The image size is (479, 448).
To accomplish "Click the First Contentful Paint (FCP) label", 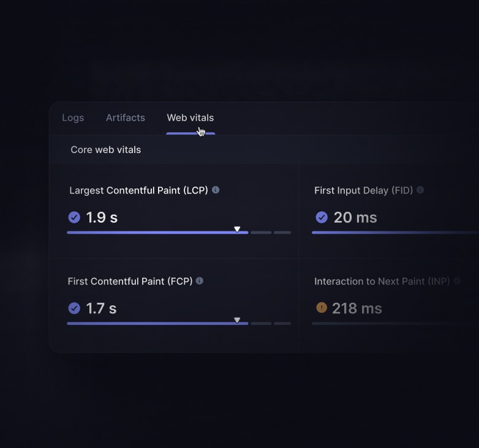I will click(x=130, y=282).
